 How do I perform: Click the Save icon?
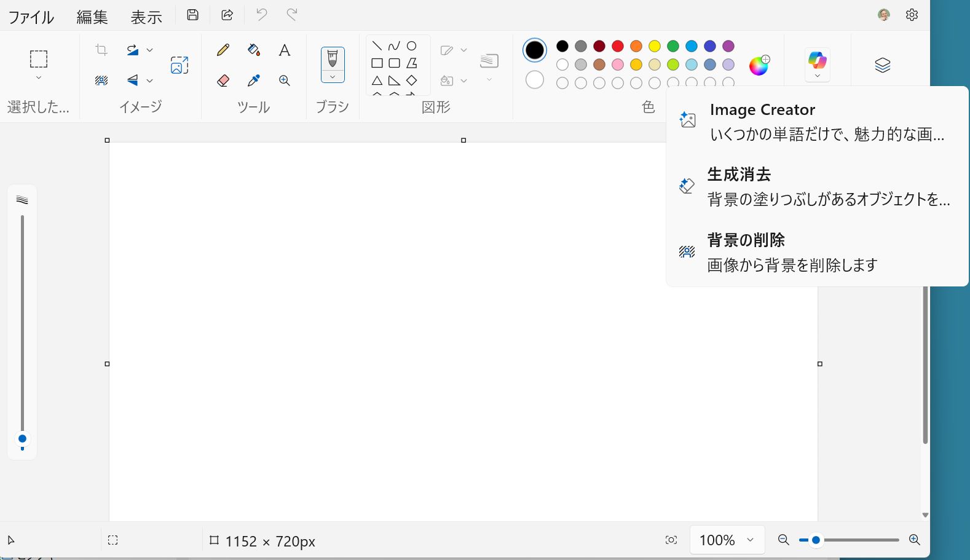tap(193, 15)
